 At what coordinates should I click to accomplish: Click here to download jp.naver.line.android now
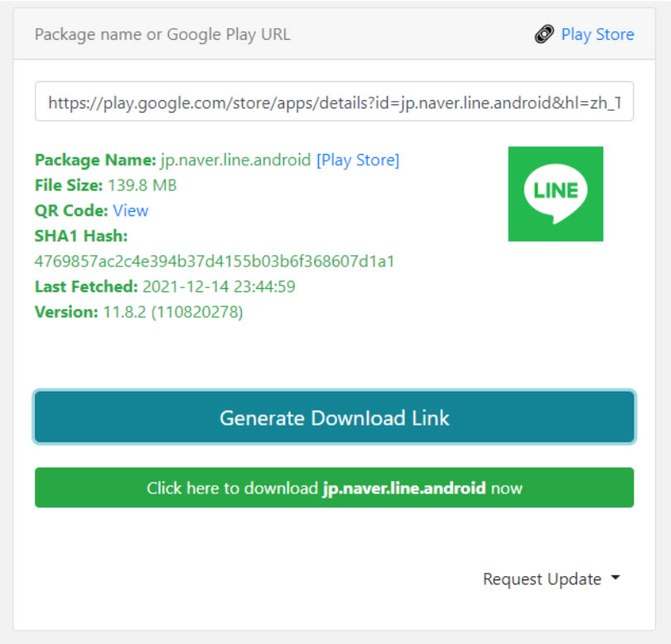pyautogui.click(x=334, y=488)
